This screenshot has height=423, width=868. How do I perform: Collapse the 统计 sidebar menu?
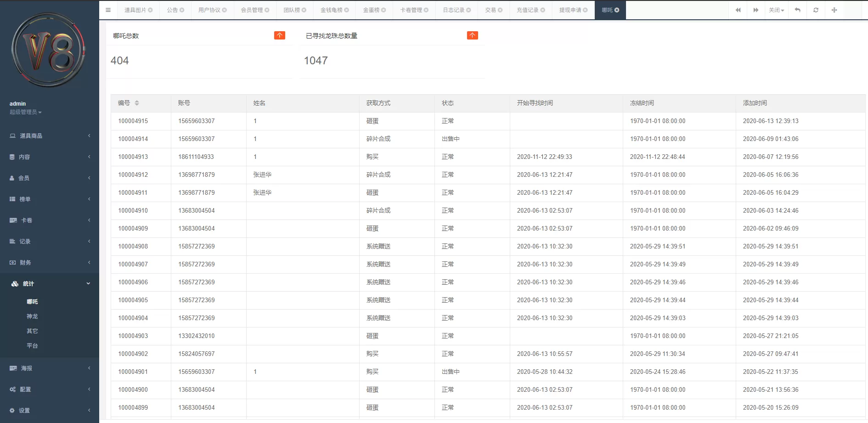[50, 284]
